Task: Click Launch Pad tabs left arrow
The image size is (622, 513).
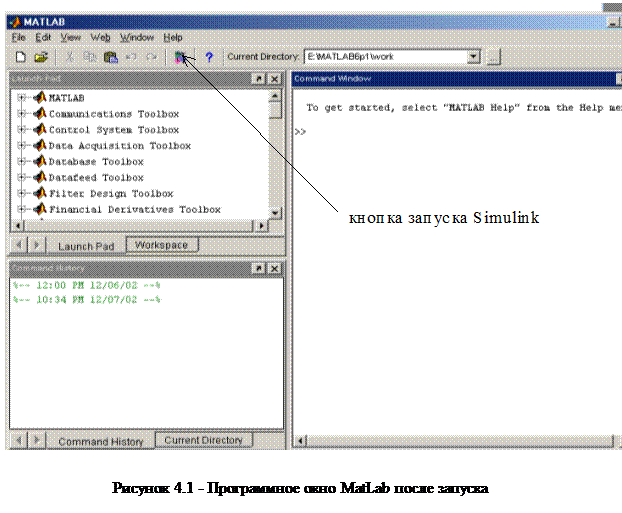Action: [18, 245]
